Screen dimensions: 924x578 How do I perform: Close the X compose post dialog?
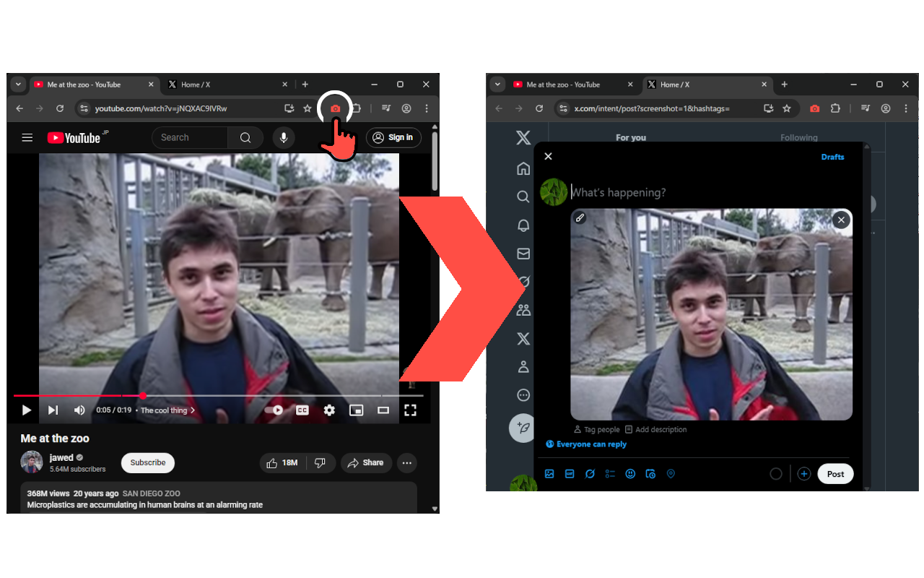pos(548,156)
